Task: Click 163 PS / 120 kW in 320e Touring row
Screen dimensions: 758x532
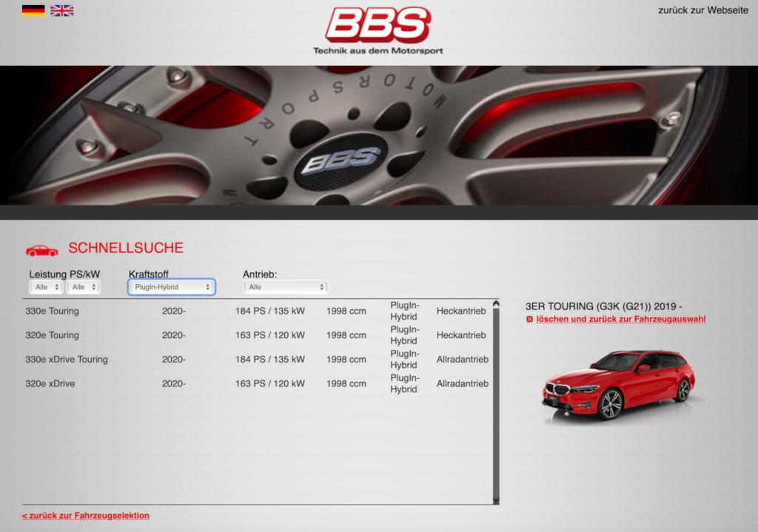Action: tap(270, 335)
